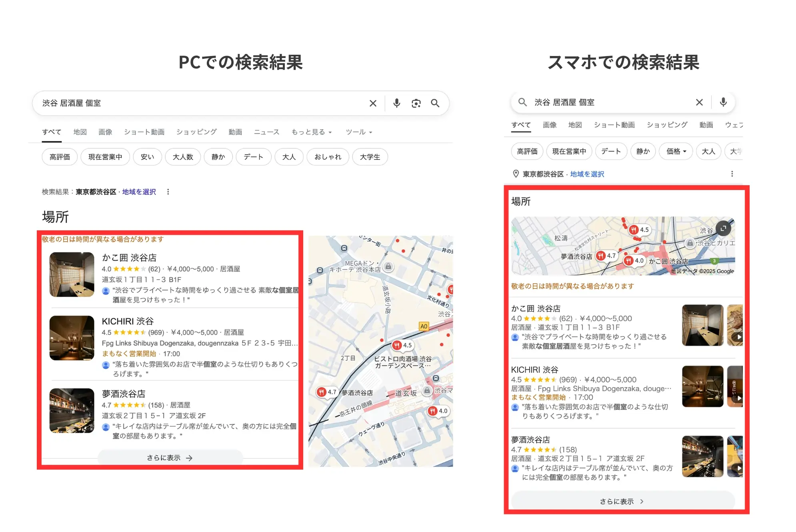Play the video thumbnail for KICHIRI 渋谷
This screenshot has width=796, height=532.
(735, 386)
